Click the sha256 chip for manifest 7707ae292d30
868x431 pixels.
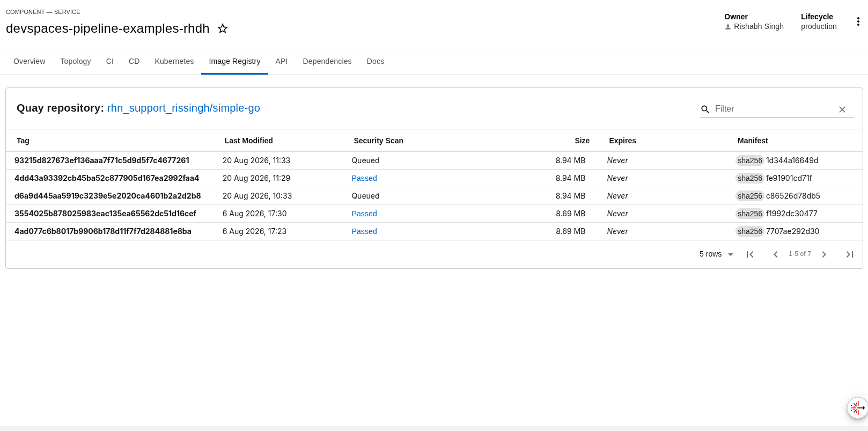pos(750,231)
